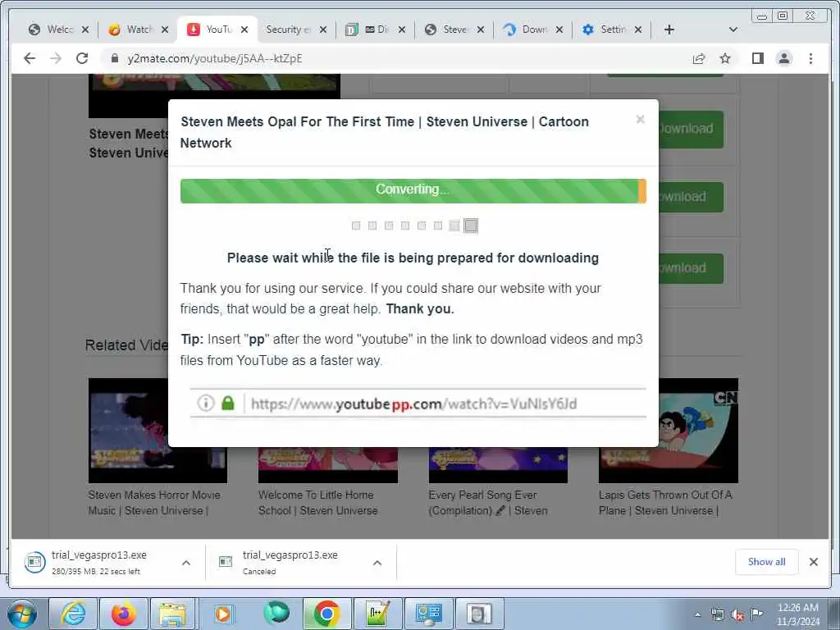Open Windows Explorer folder on taskbar

pyautogui.click(x=172, y=614)
